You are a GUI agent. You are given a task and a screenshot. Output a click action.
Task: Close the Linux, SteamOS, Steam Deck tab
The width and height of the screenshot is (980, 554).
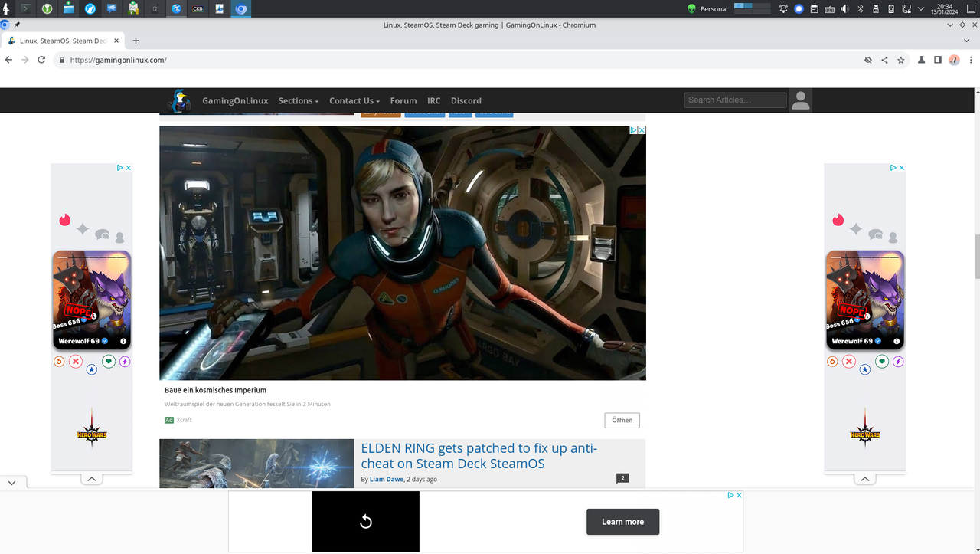116,41
